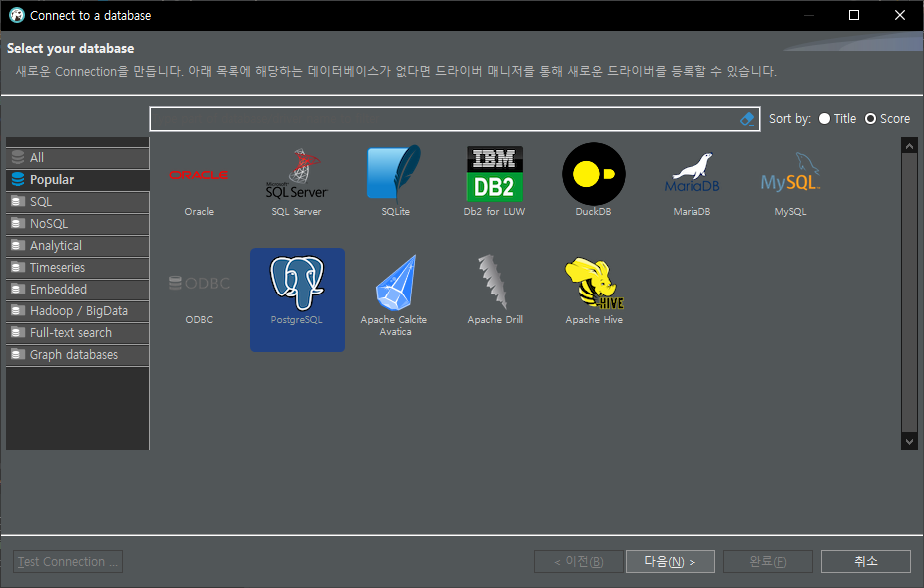Switch to the SQL category
924x588 pixels.
tap(77, 201)
